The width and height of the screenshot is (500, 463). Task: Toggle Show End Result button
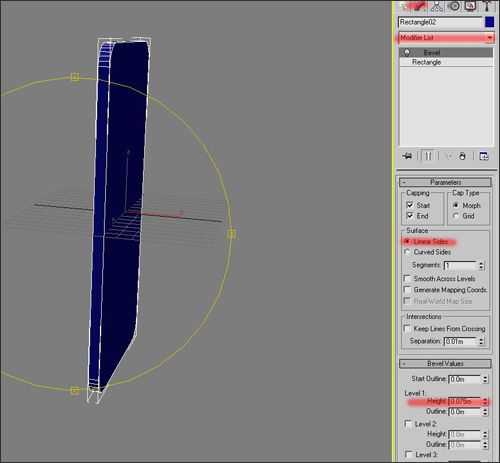point(428,156)
